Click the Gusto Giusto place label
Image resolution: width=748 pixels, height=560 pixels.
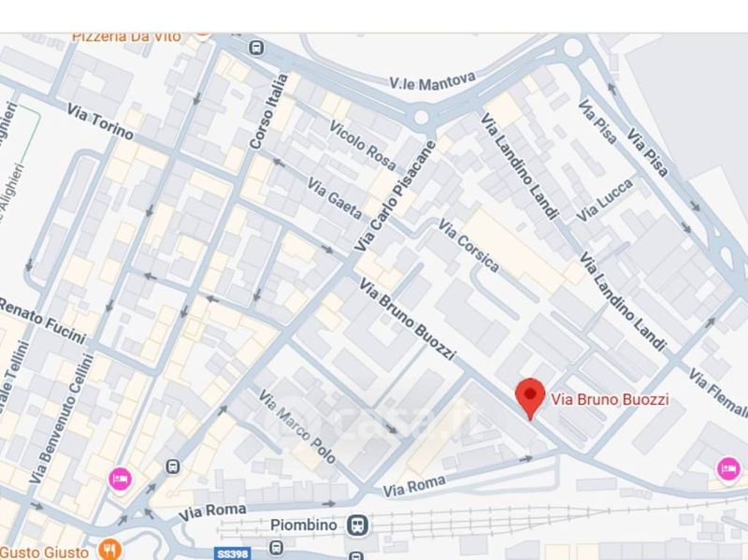point(44,553)
